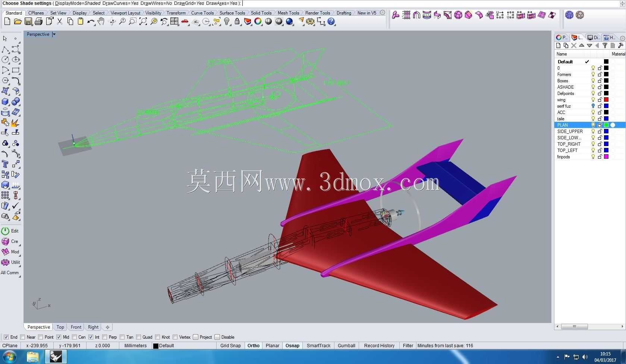Viewport: 626px width, 364px height.
Task: Check the Disable osnap checkbox
Action: point(217,337)
